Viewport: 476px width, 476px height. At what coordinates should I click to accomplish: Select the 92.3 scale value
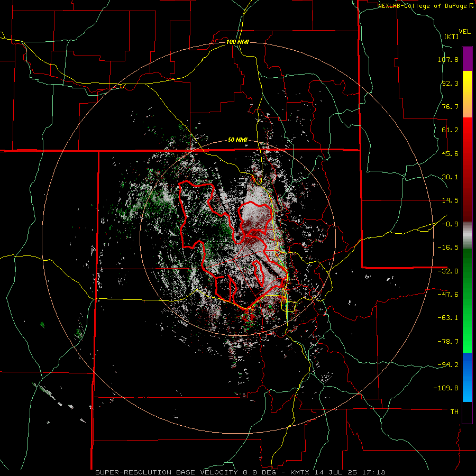point(450,83)
